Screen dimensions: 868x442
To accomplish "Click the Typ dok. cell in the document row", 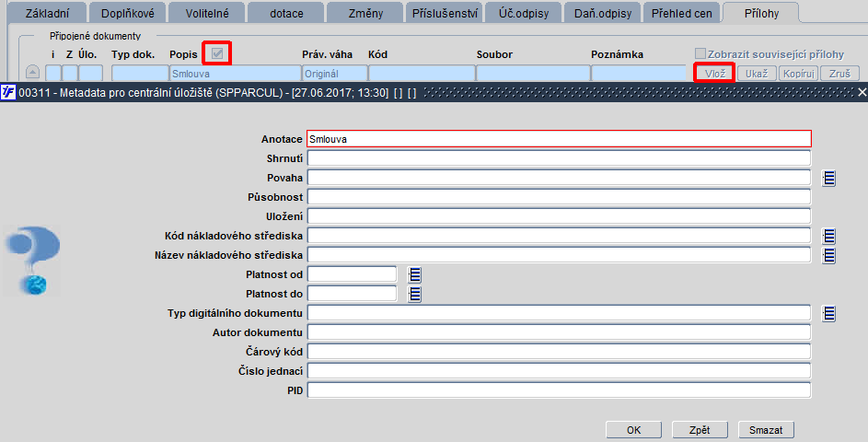I will tap(140, 73).
